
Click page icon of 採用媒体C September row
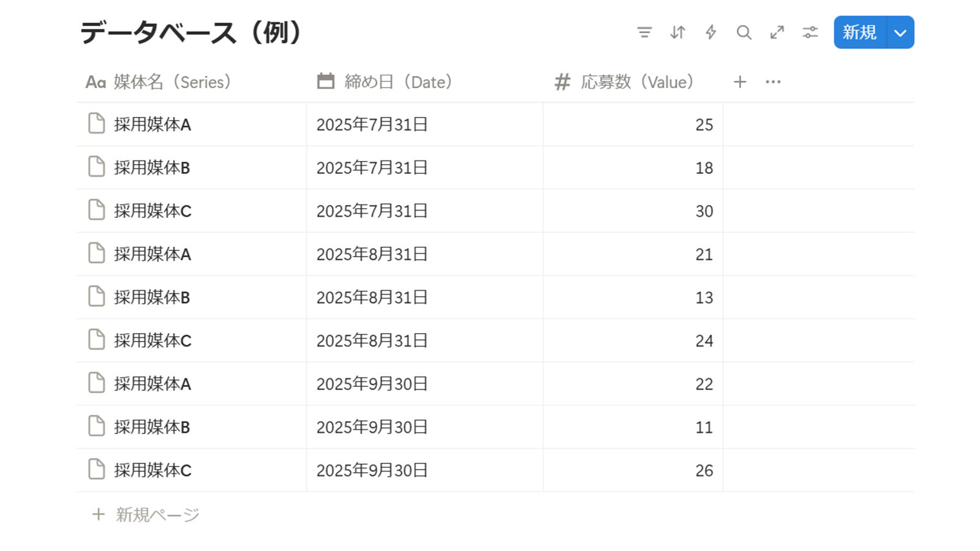point(96,470)
